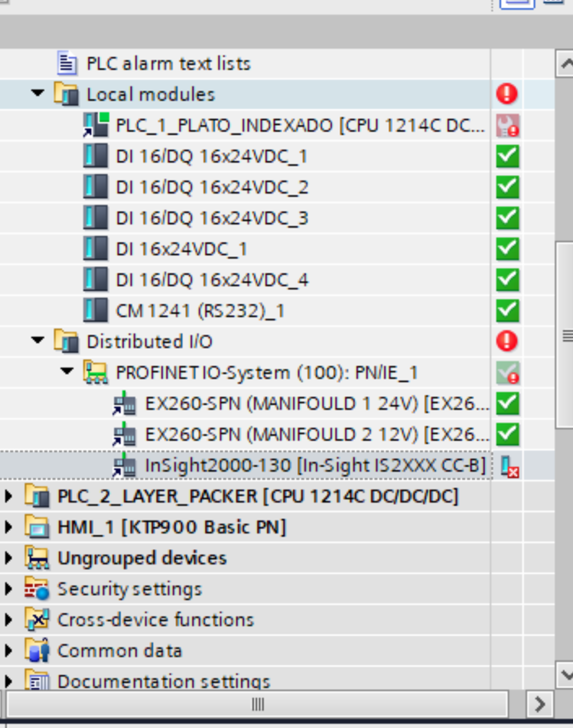
Task: Click the vertical scrollbar up arrow
Action: (x=564, y=63)
